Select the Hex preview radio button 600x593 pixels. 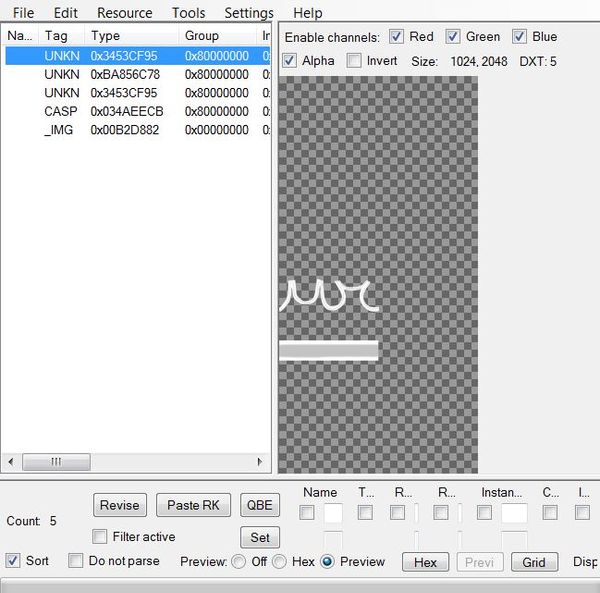(280, 562)
